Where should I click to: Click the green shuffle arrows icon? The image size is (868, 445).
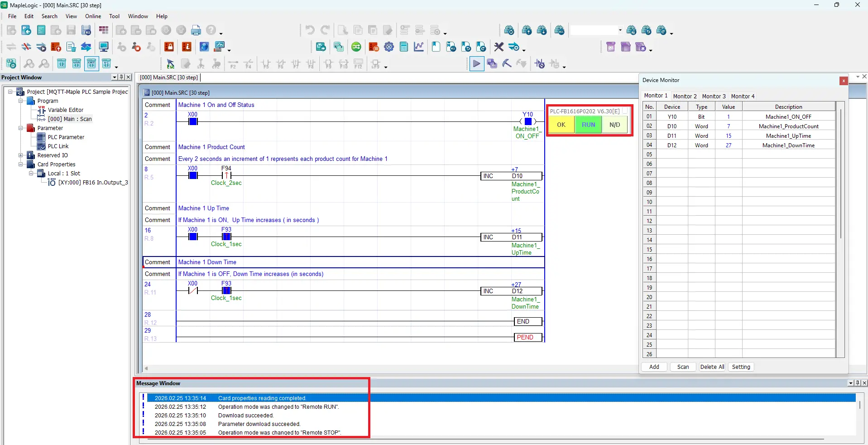[x=356, y=47]
